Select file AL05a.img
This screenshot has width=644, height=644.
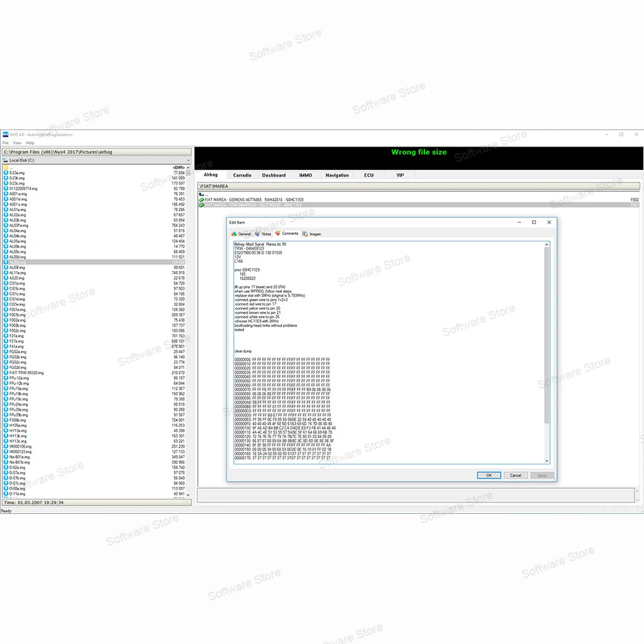(94, 241)
